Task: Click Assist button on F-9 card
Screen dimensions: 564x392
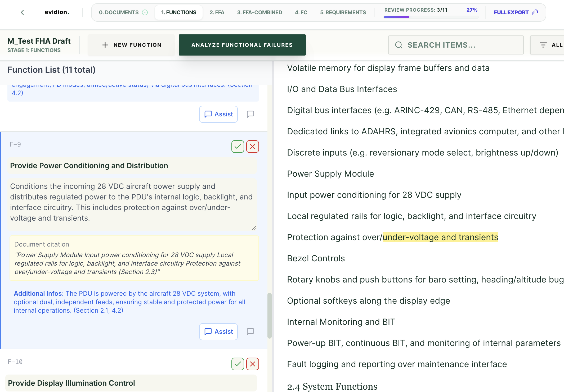Action: pos(218,331)
